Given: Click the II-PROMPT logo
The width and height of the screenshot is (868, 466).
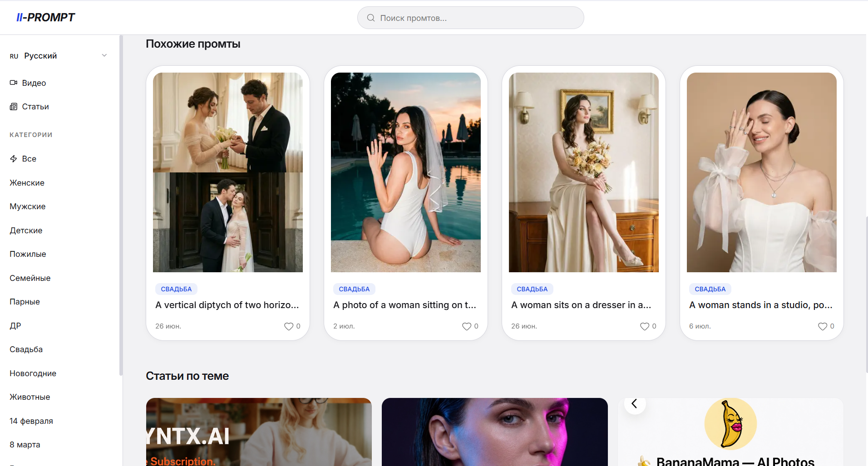Looking at the screenshot, I should pyautogui.click(x=45, y=17).
